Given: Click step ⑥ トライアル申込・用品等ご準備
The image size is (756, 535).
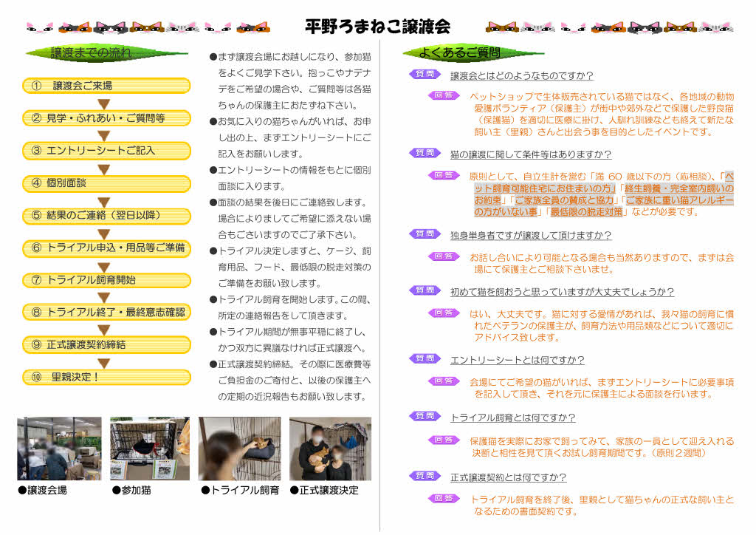Looking at the screenshot, I should pos(106,248).
